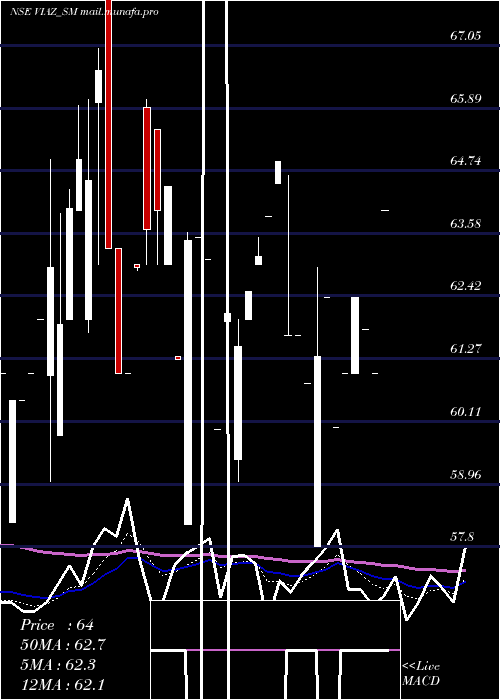Click the 67.05 price level label
This screenshot has height=700, width=500.
point(466,36)
